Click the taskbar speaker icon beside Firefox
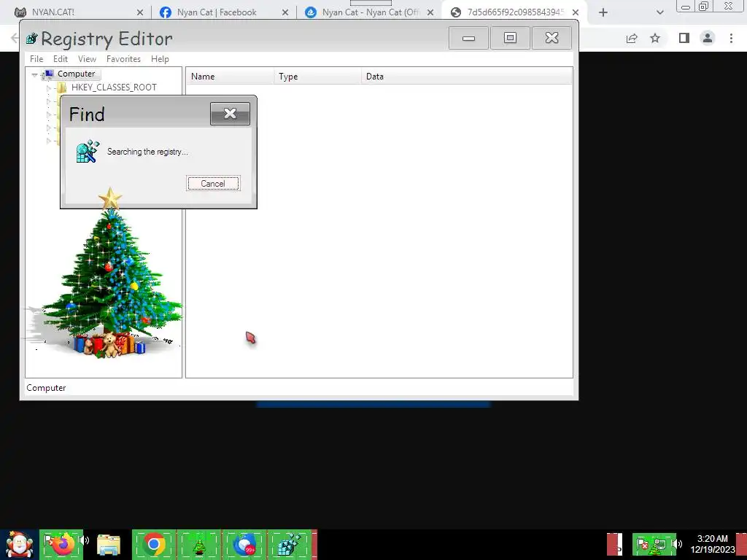This screenshot has width=747, height=560. click(x=85, y=540)
